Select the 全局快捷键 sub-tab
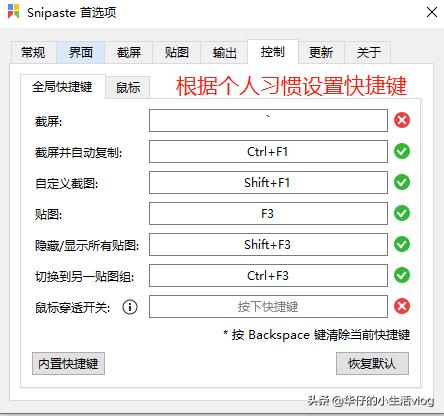The image size is (444, 416). [63, 87]
